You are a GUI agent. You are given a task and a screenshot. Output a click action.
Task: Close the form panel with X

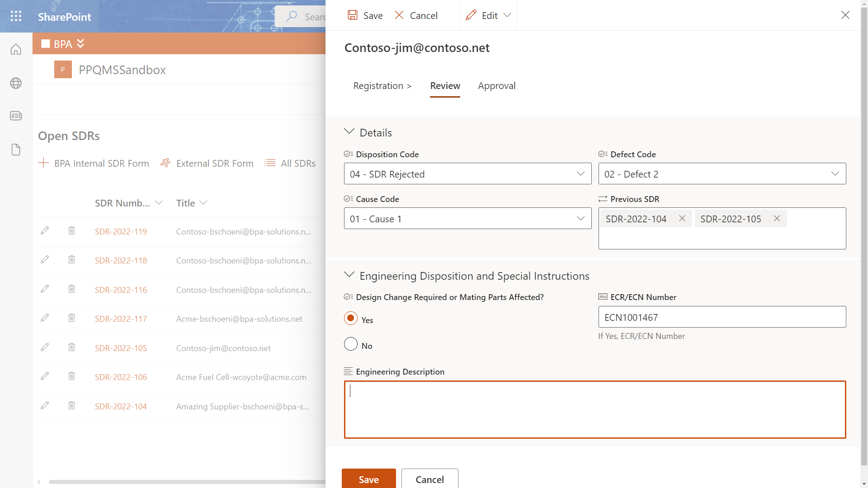pos(845,15)
